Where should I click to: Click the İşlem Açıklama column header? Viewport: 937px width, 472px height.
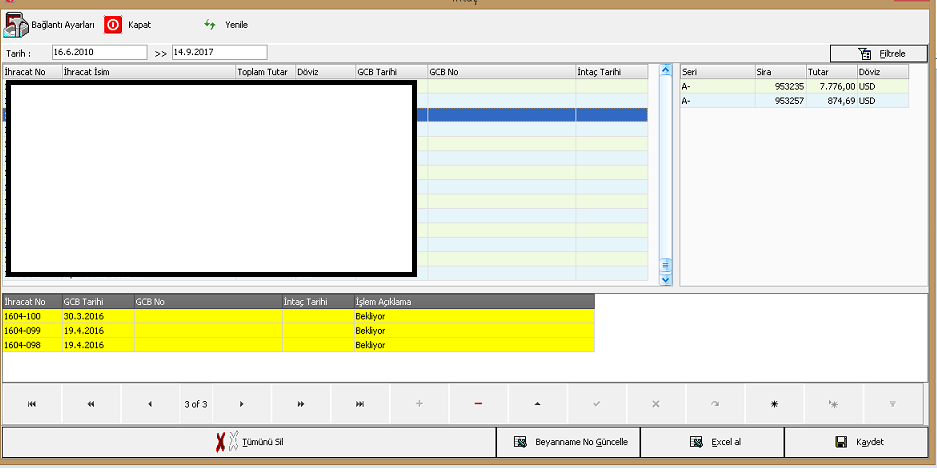(474, 302)
